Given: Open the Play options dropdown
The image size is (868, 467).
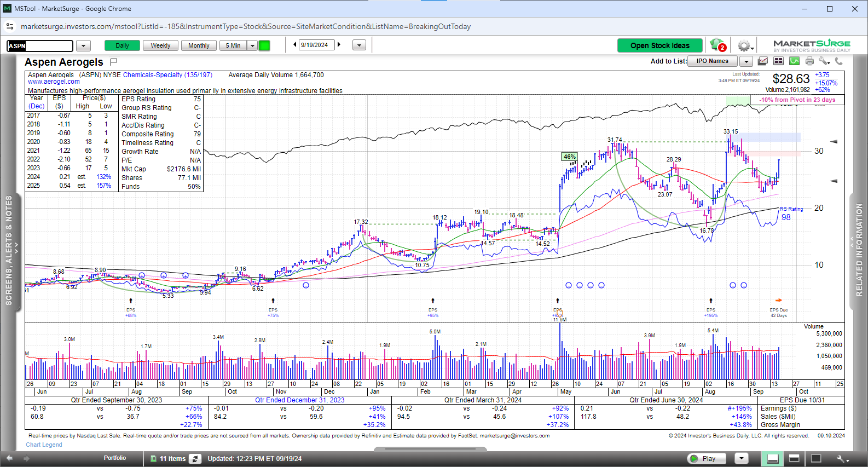Looking at the screenshot, I should coord(741,458).
